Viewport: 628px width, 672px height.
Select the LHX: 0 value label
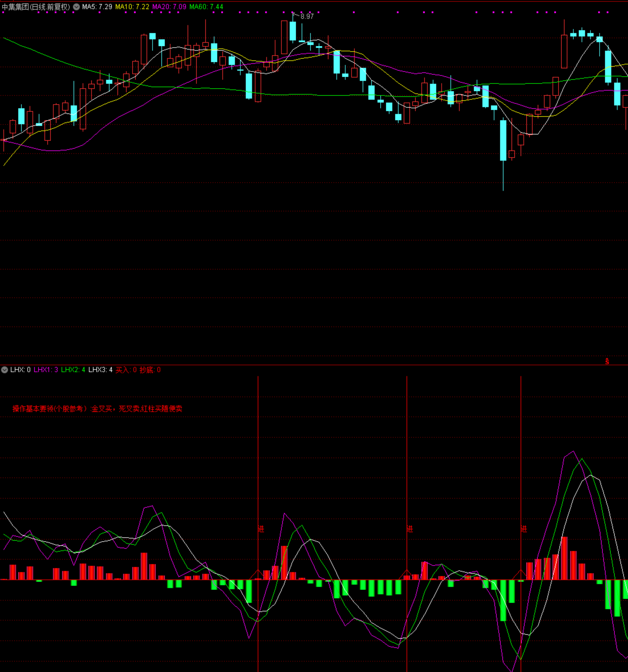coord(21,370)
